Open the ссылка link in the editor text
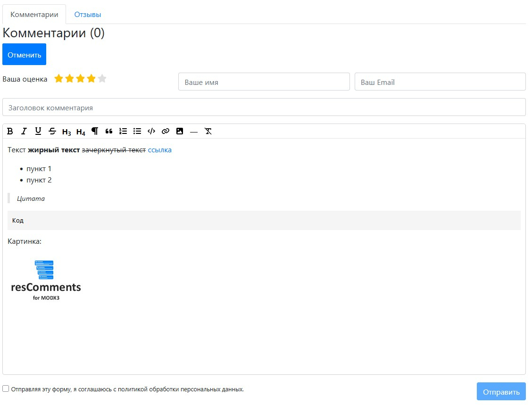The height and width of the screenshot is (405, 532). click(159, 150)
